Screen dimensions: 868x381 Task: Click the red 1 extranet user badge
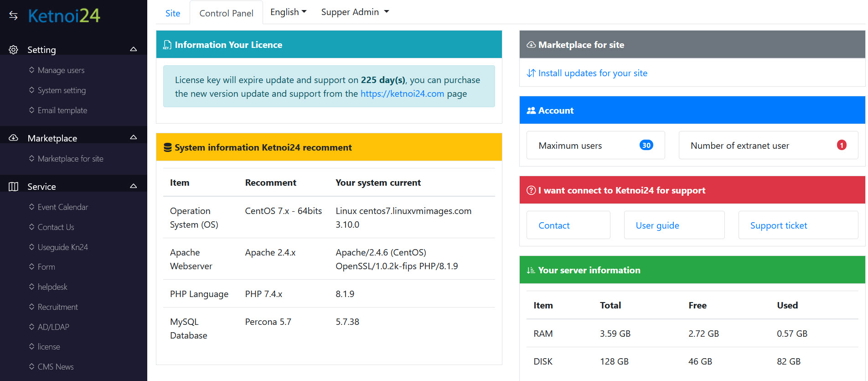pos(842,145)
